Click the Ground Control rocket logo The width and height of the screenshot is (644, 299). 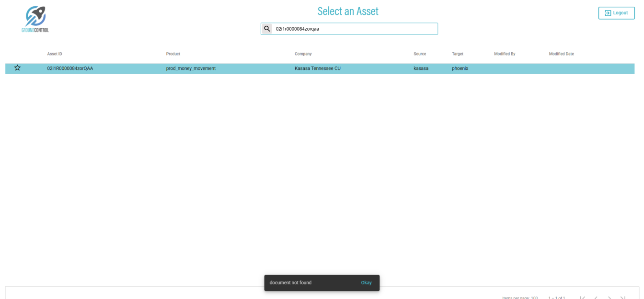[35, 19]
